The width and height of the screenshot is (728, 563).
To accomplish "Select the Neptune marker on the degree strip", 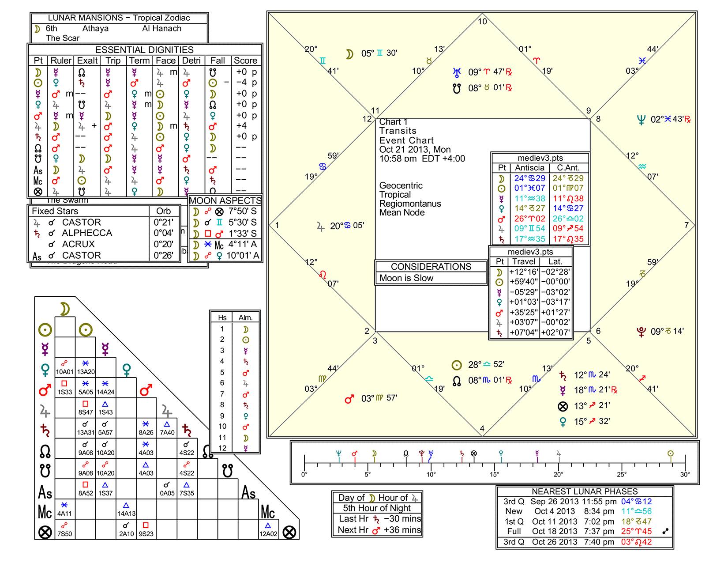I will [x=339, y=453].
